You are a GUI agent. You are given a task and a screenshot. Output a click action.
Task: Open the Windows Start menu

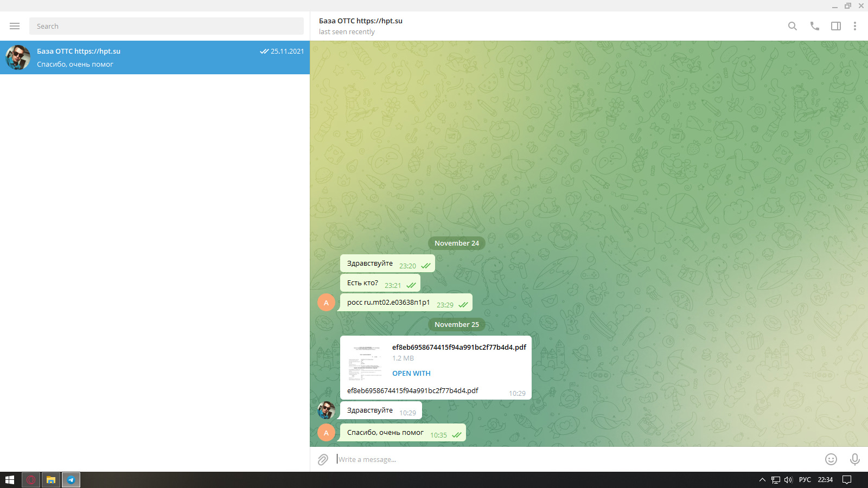[10, 480]
